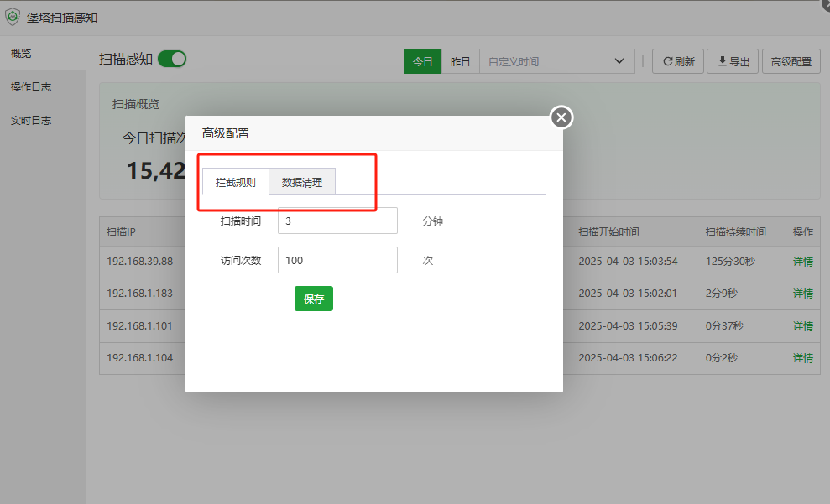Select the 昨日 time filter
The width and height of the screenshot is (830, 504).
[461, 61]
